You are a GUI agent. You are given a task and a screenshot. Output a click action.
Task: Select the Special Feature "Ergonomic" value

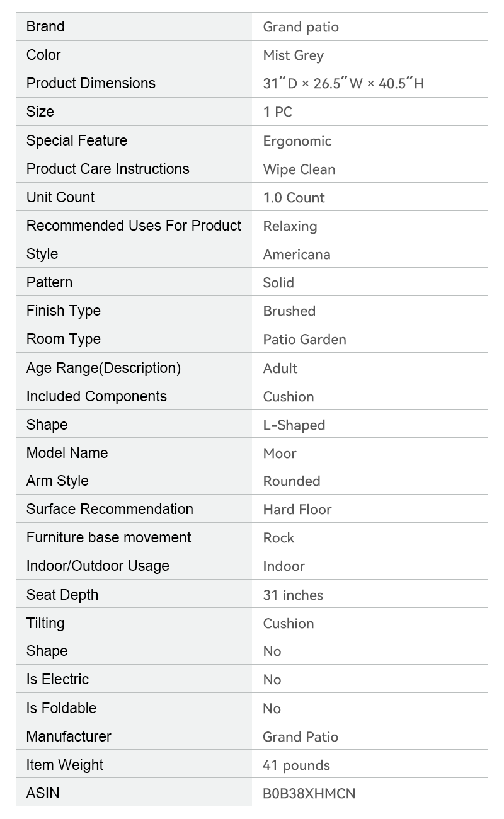pos(297,141)
